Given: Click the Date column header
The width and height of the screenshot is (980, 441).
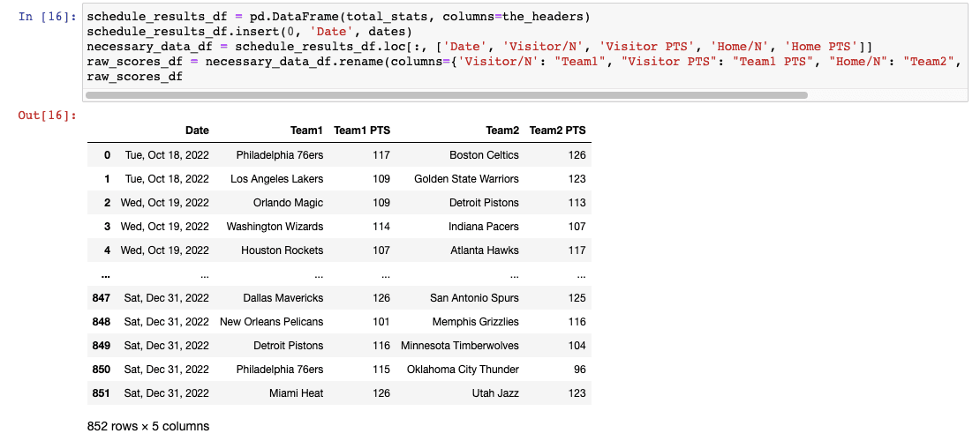Looking at the screenshot, I should click(197, 131).
